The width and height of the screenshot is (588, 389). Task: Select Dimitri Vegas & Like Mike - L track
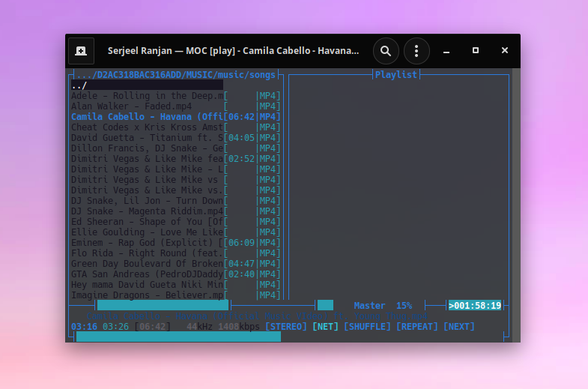pyautogui.click(x=175, y=169)
